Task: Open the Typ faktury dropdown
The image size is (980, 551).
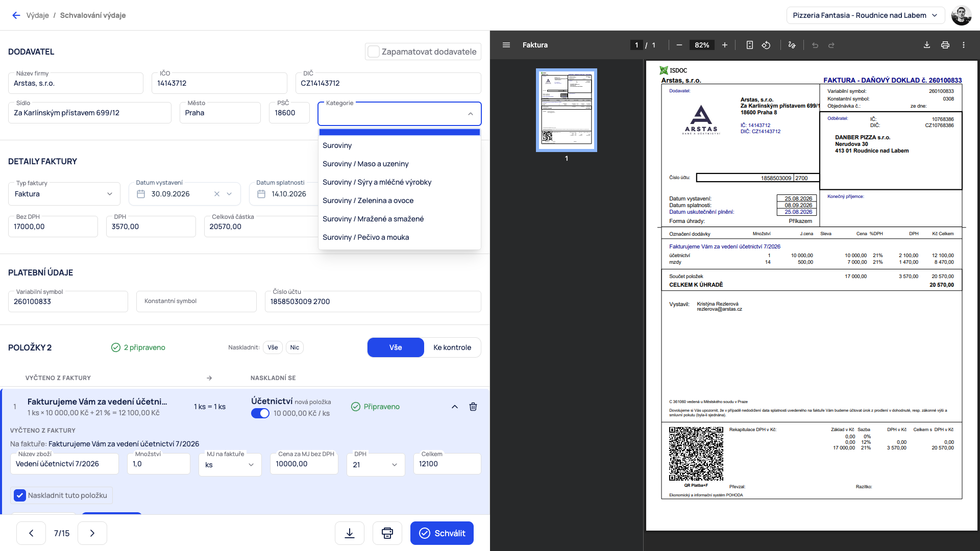Action: pos(64,194)
